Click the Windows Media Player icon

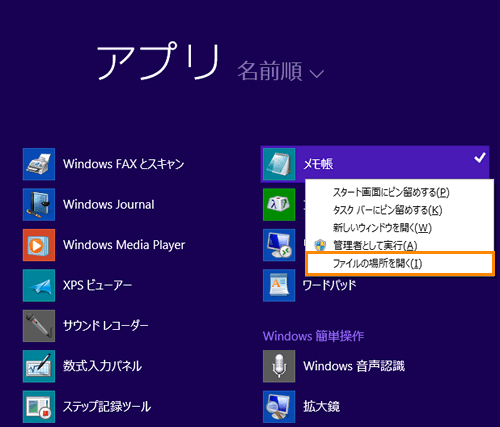click(x=39, y=245)
